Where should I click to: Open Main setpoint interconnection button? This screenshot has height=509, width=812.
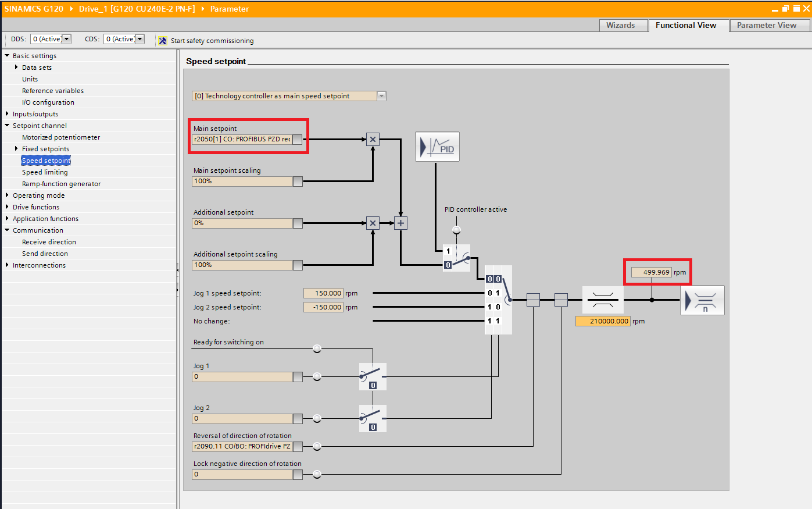[x=298, y=139]
